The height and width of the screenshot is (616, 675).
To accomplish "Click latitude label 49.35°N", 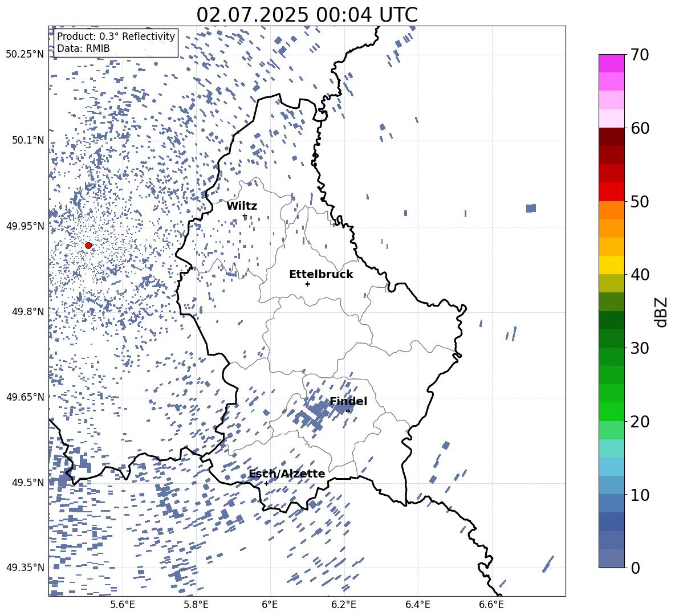I will pos(25,568).
